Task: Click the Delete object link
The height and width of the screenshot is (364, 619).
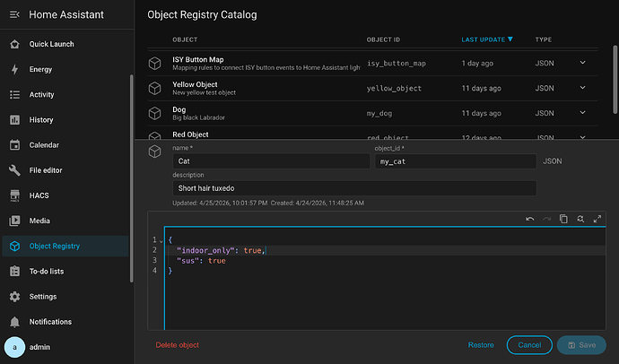Action: 178,345
